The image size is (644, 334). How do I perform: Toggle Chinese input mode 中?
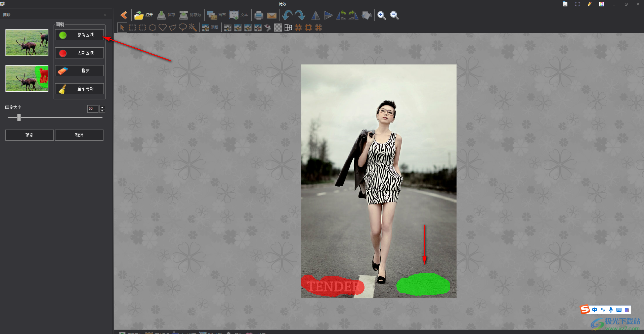(x=595, y=310)
